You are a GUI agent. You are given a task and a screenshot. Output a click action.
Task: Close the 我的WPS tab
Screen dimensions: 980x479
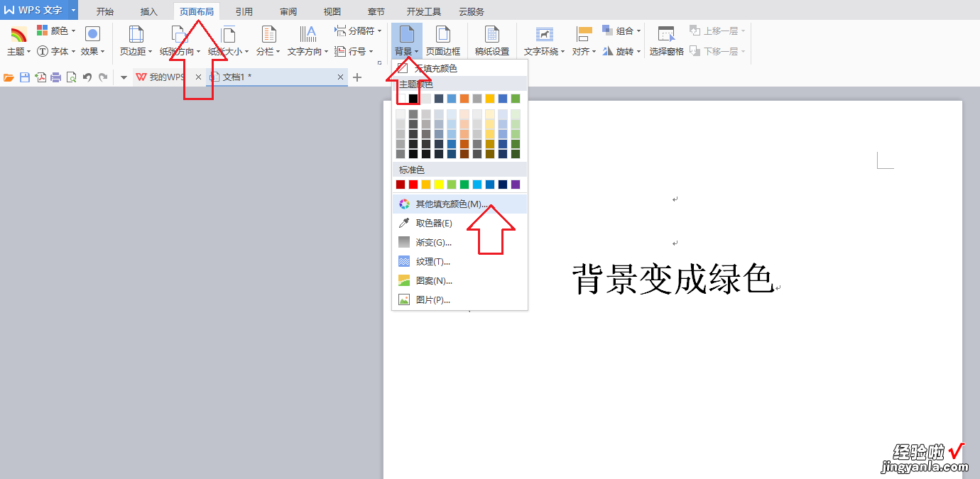(198, 77)
